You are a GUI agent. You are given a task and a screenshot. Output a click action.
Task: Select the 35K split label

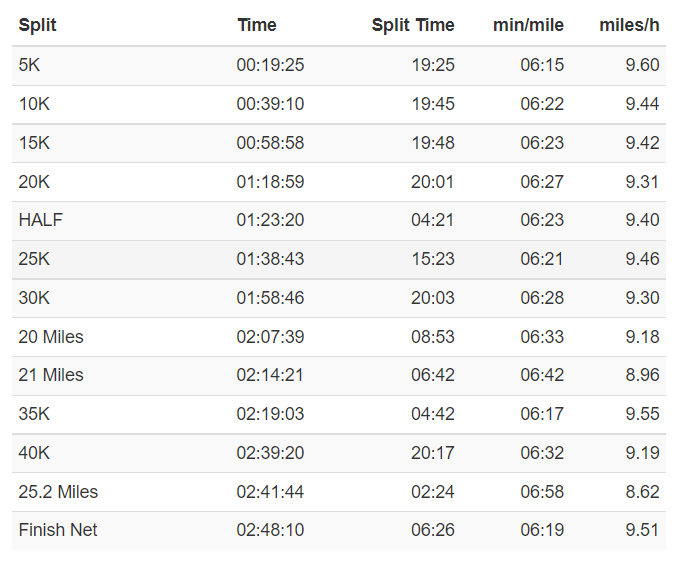coord(34,414)
